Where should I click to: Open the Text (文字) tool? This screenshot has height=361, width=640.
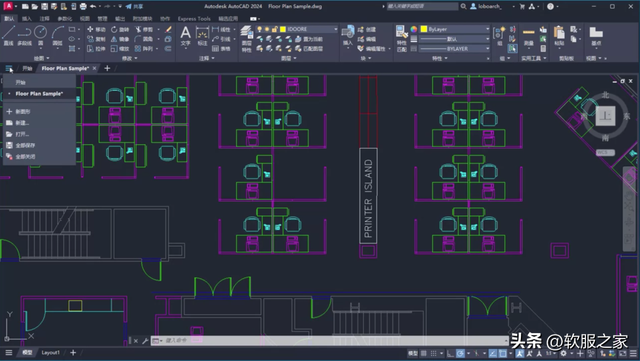[x=185, y=36]
